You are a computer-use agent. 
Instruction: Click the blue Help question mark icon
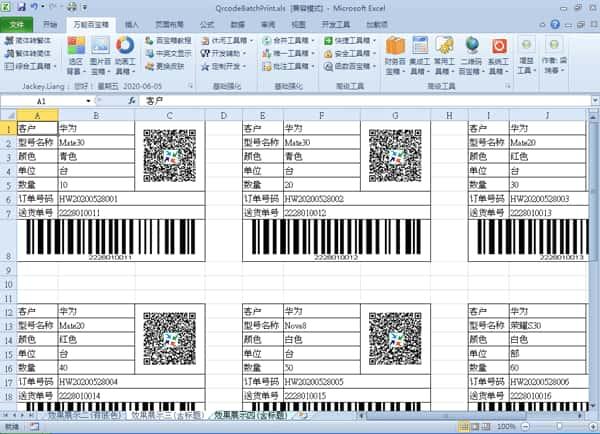[x=555, y=24]
